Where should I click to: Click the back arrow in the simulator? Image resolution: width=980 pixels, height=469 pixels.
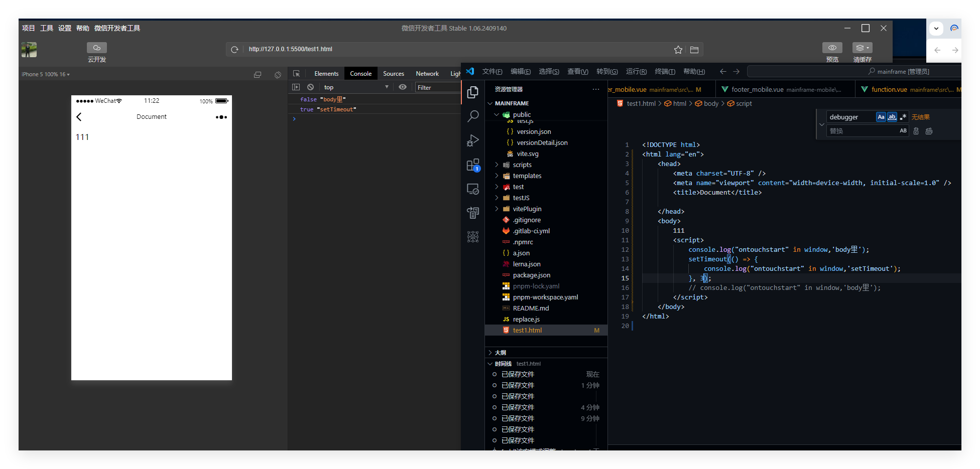coord(79,117)
